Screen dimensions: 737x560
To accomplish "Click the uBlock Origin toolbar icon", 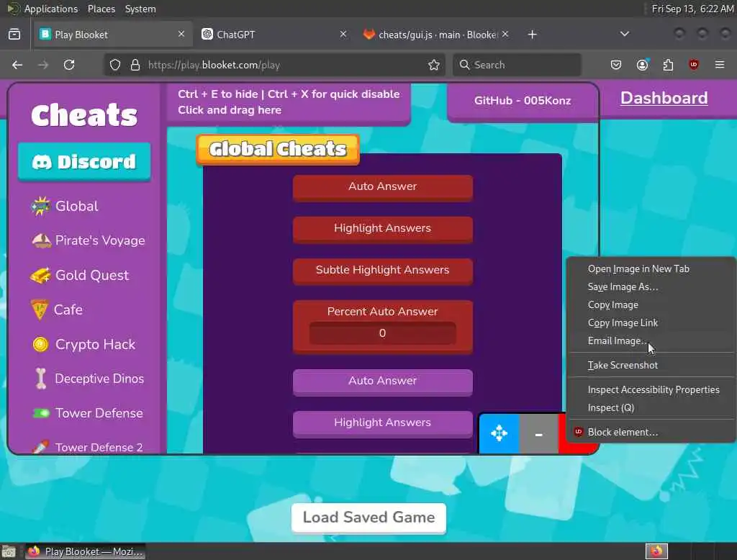I will [694, 65].
